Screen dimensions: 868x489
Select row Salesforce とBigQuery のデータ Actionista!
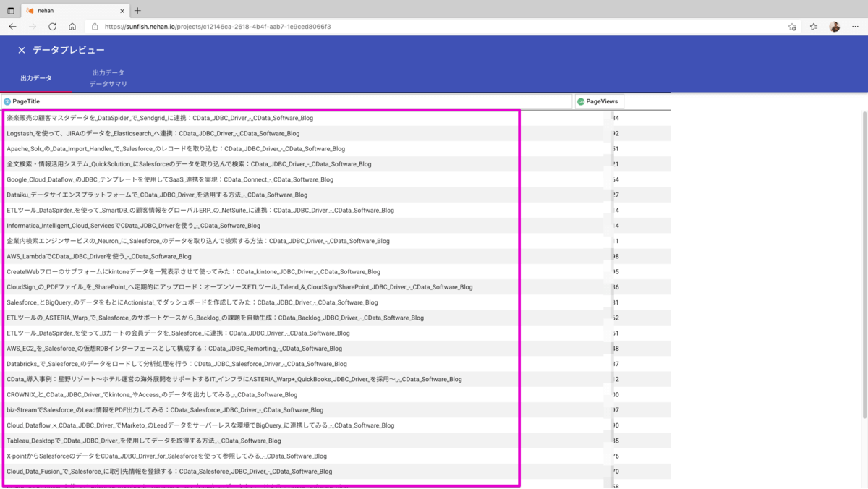click(x=336, y=302)
